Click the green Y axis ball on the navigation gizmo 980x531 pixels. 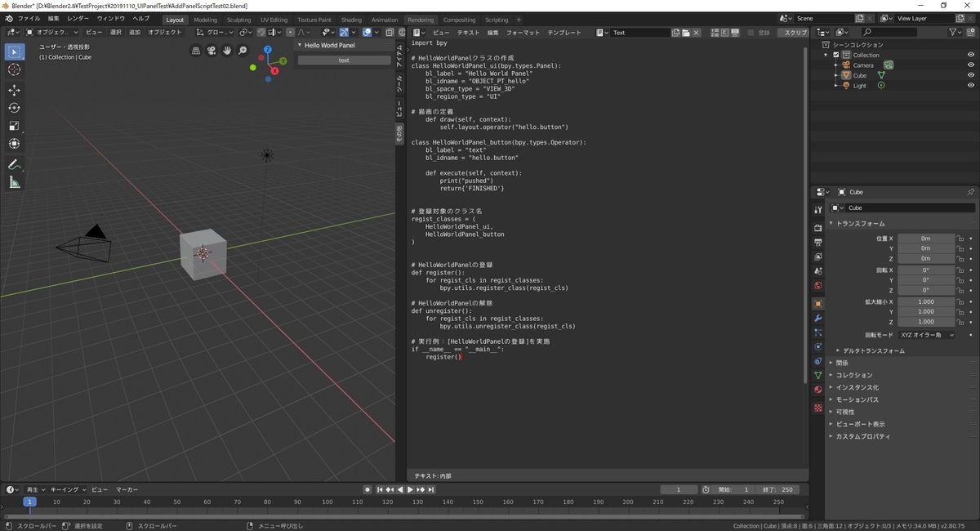pos(283,60)
